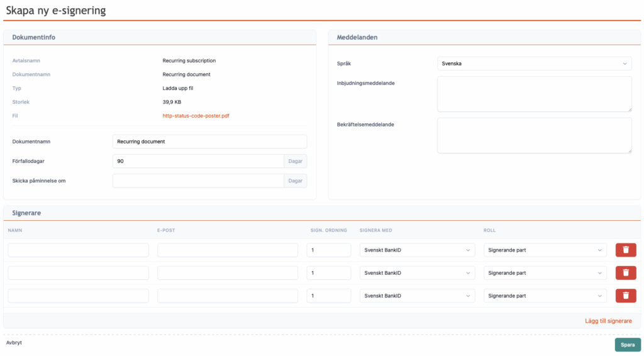Expand first row's Signerande part role dropdown

(x=545, y=250)
